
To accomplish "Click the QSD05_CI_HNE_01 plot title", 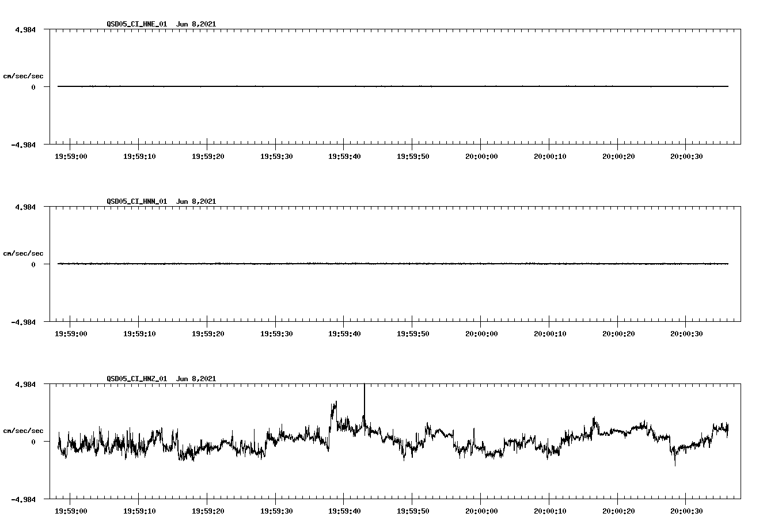I will 161,24.
